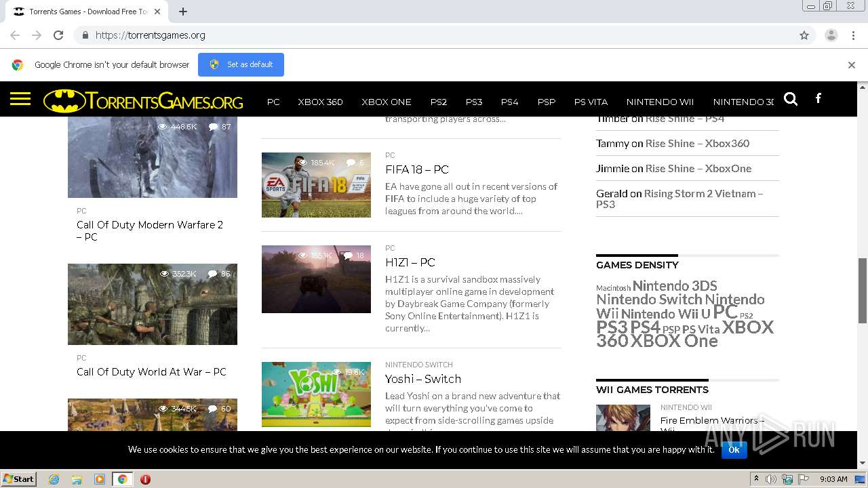The image size is (868, 488).
Task: Open Rise Shine – XboxOne comment link
Action: click(x=698, y=168)
